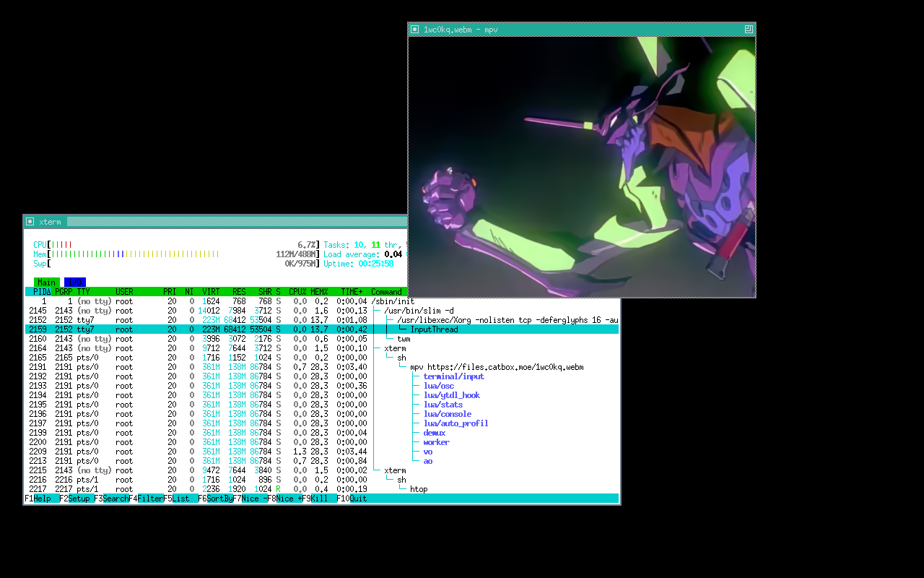Select the twm process row

click(323, 339)
